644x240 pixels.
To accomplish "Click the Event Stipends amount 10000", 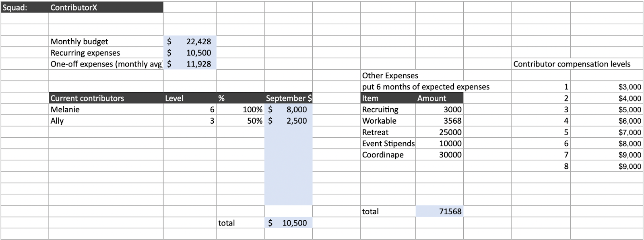I will (440, 143).
